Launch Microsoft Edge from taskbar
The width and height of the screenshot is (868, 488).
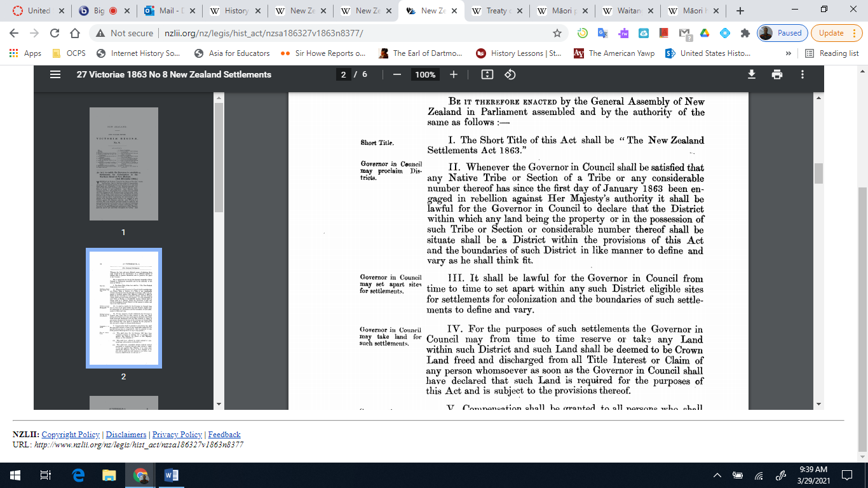click(x=78, y=475)
